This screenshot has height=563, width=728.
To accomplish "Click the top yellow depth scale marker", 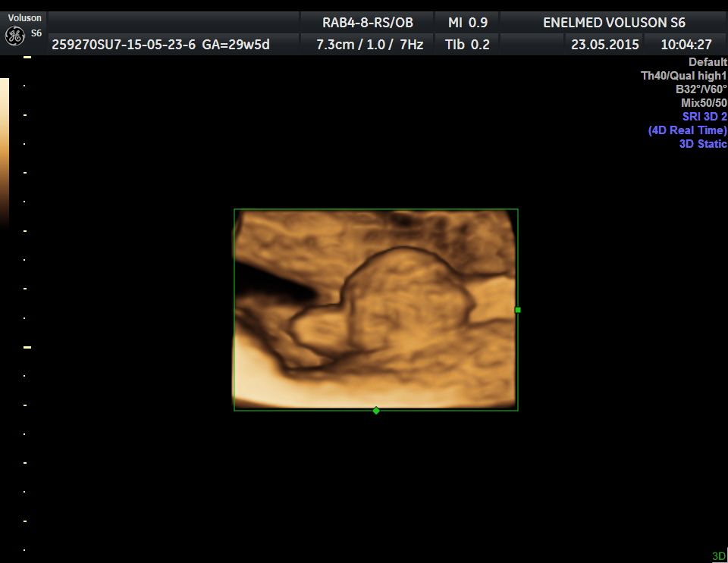I will tap(27, 58).
